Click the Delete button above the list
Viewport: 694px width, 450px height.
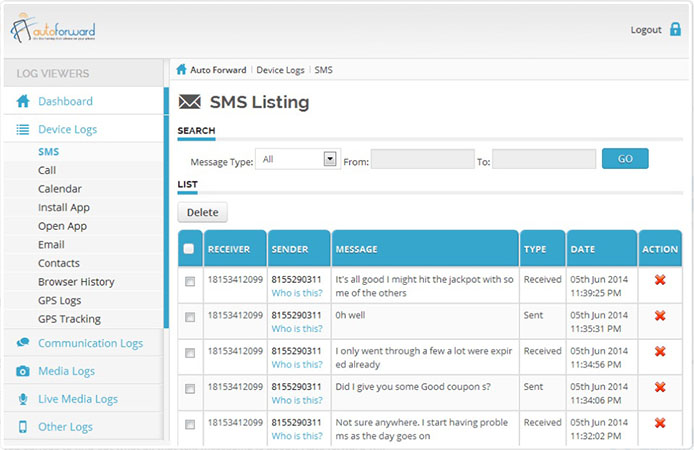(202, 212)
